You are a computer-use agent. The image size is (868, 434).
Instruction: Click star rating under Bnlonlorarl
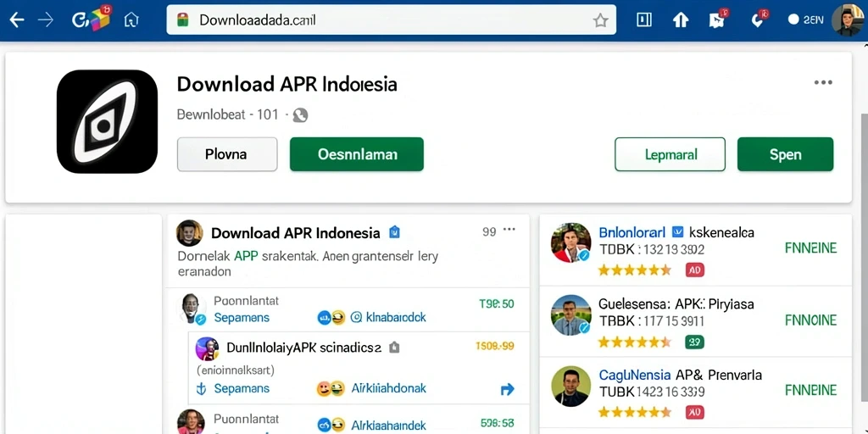pyautogui.click(x=634, y=270)
